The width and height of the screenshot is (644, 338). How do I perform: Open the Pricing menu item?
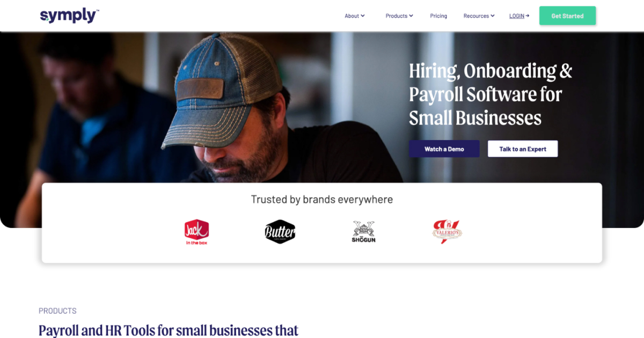438,16
